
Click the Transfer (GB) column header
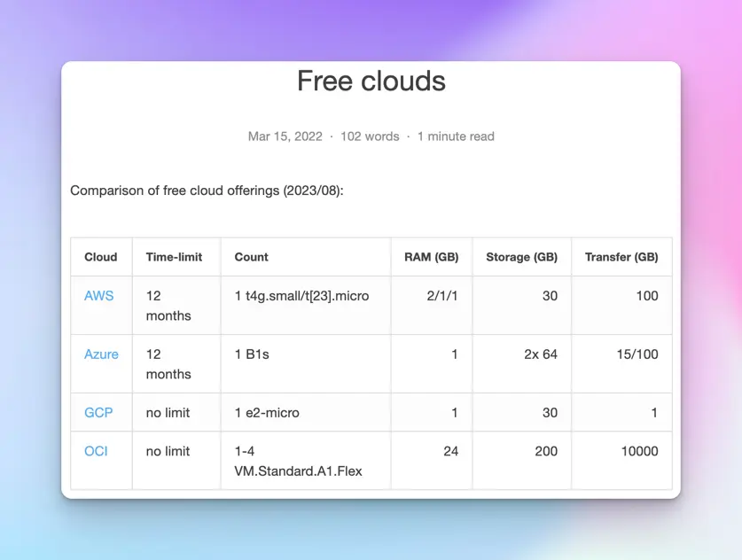[621, 257]
